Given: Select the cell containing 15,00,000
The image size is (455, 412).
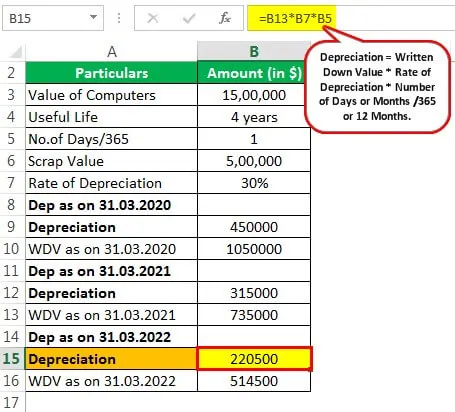Looking at the screenshot, I should 254,95.
